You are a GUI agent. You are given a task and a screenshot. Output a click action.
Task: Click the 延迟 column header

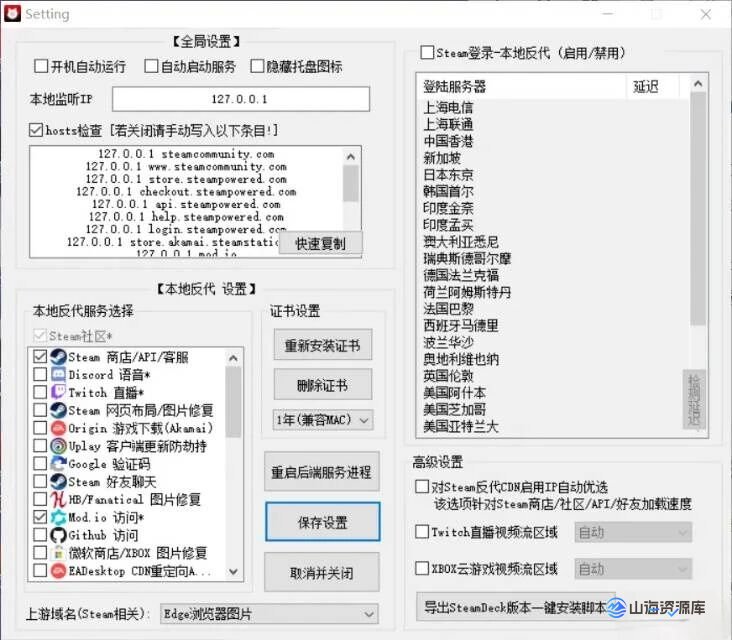click(647, 87)
